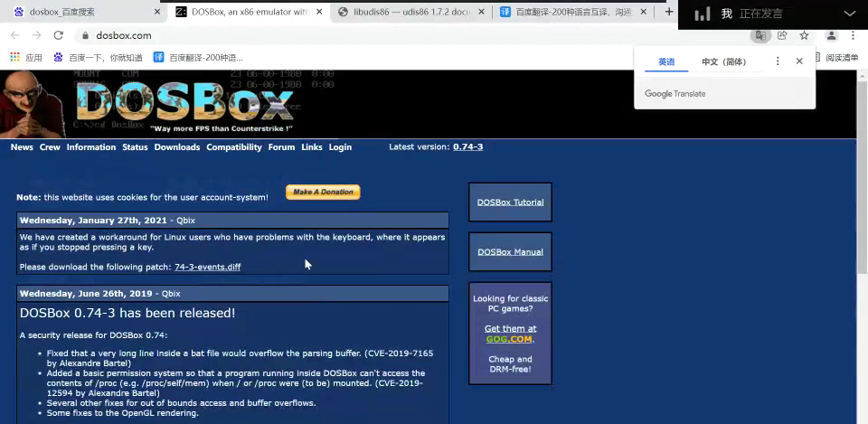Switch to the 百度翻译 tab
Viewport: 868px width, 424px height.
[x=573, y=12]
